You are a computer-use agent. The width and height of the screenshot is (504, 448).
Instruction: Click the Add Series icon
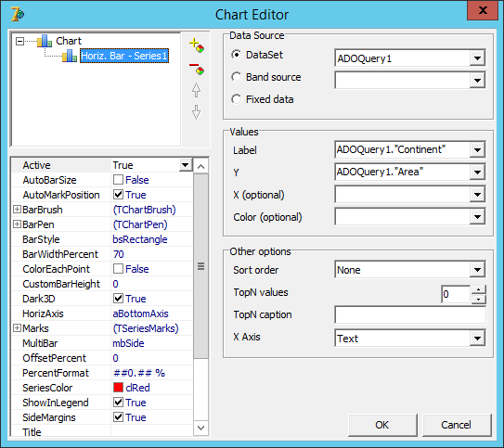click(197, 45)
